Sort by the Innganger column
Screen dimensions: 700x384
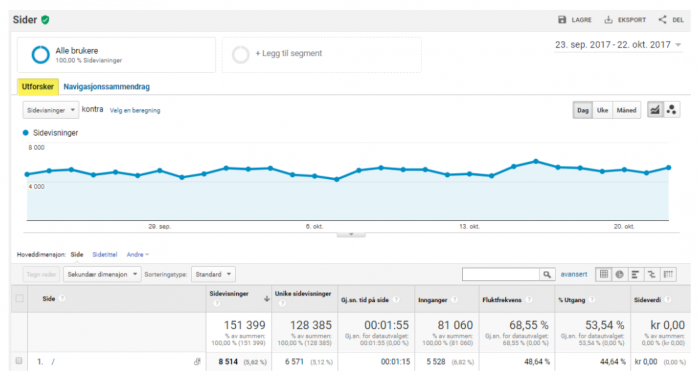coord(433,300)
